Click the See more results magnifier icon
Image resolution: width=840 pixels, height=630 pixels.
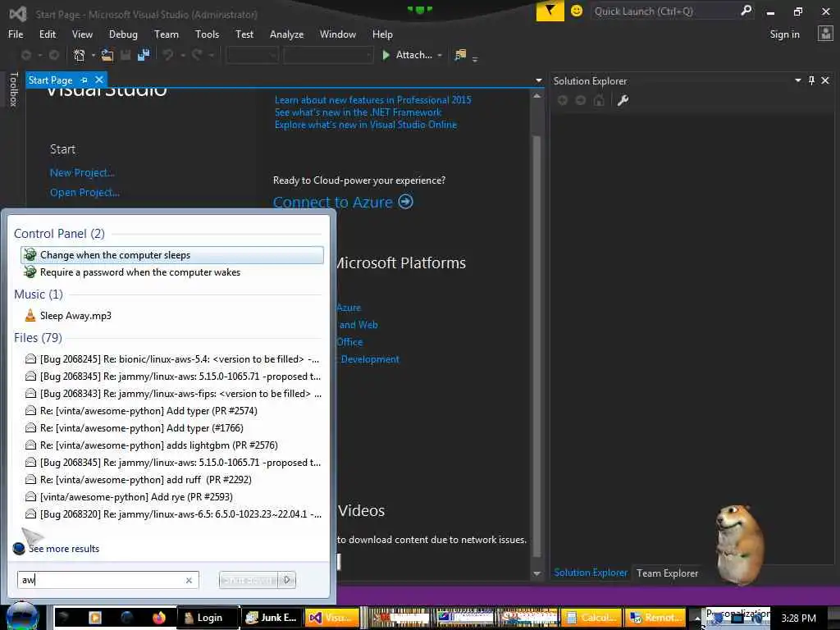pos(19,548)
